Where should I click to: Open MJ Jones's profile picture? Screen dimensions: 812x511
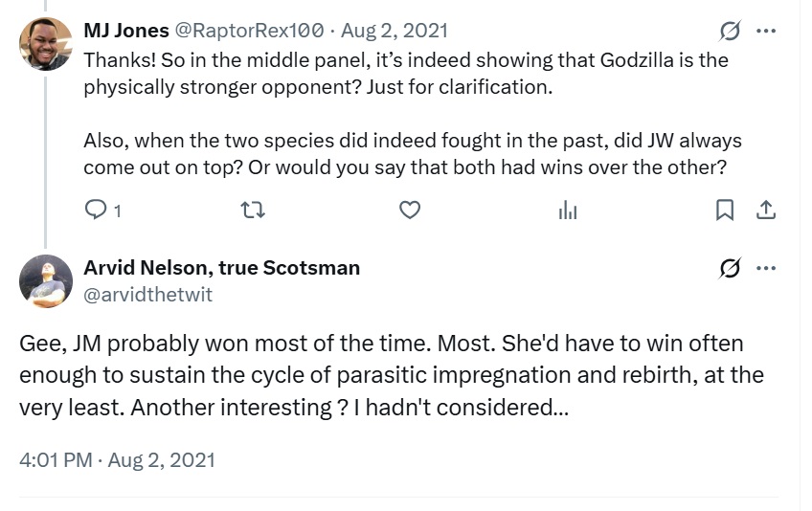[x=45, y=44]
